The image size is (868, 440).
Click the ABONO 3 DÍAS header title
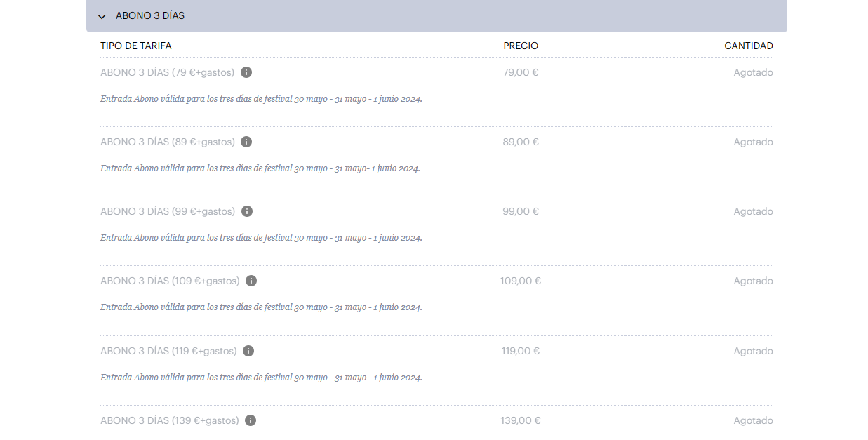[x=150, y=15]
